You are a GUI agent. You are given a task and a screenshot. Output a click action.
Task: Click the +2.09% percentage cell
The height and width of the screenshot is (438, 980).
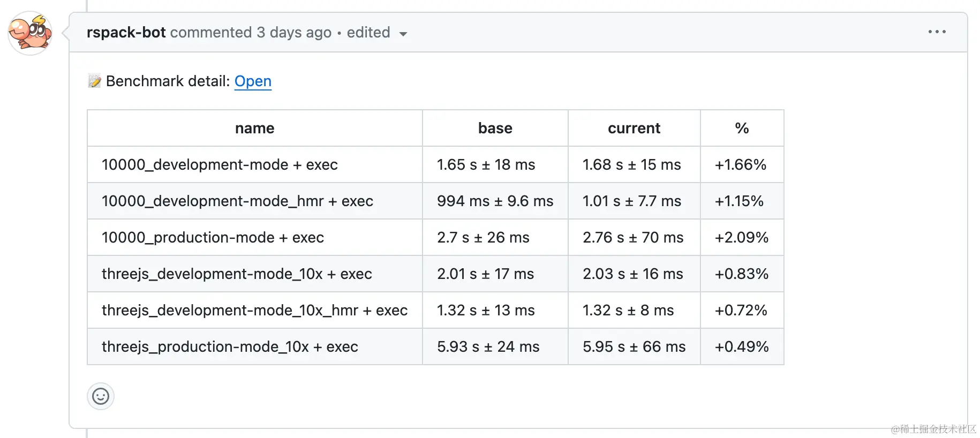[x=742, y=238]
